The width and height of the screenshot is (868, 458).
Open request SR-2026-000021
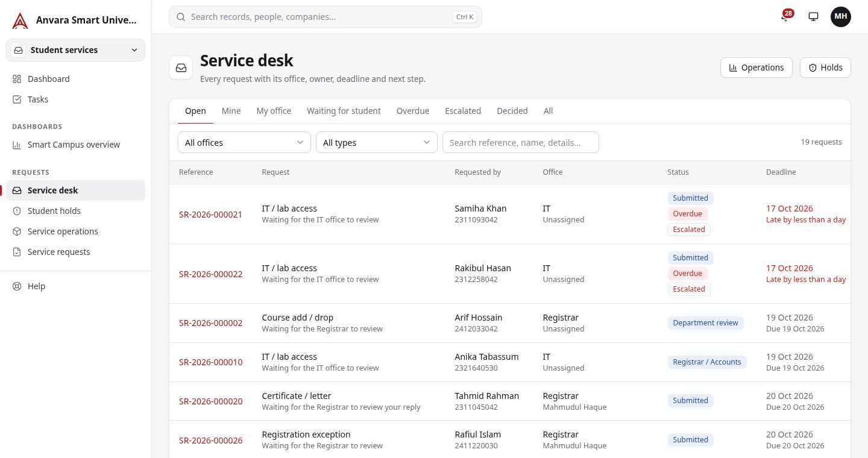click(210, 214)
